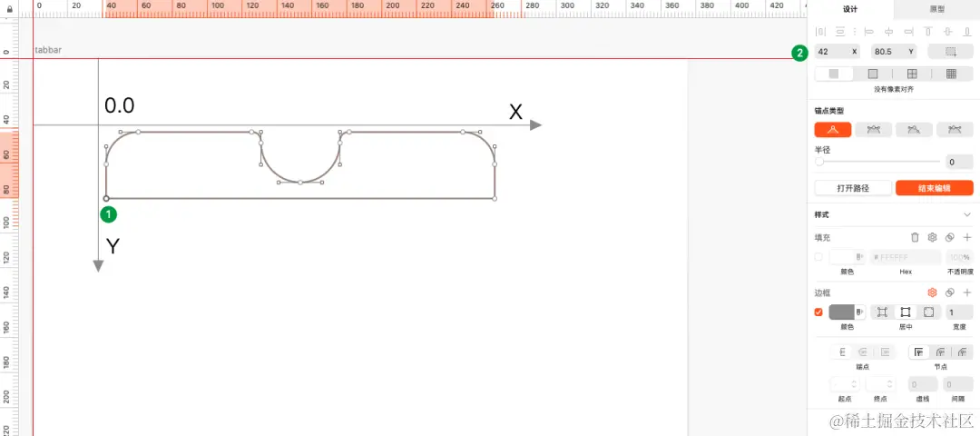The height and width of the screenshot is (436, 980).
Task: Set border position to inside
Action: click(x=882, y=312)
